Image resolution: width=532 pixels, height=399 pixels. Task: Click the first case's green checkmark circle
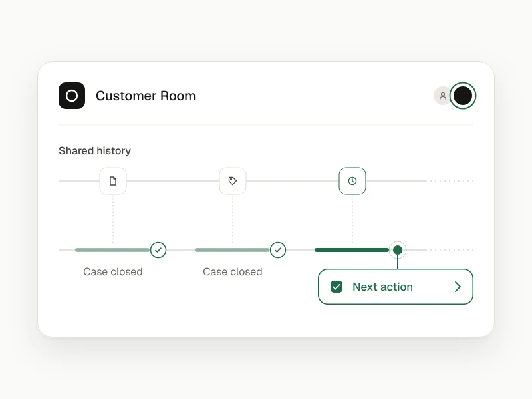pyautogui.click(x=158, y=250)
